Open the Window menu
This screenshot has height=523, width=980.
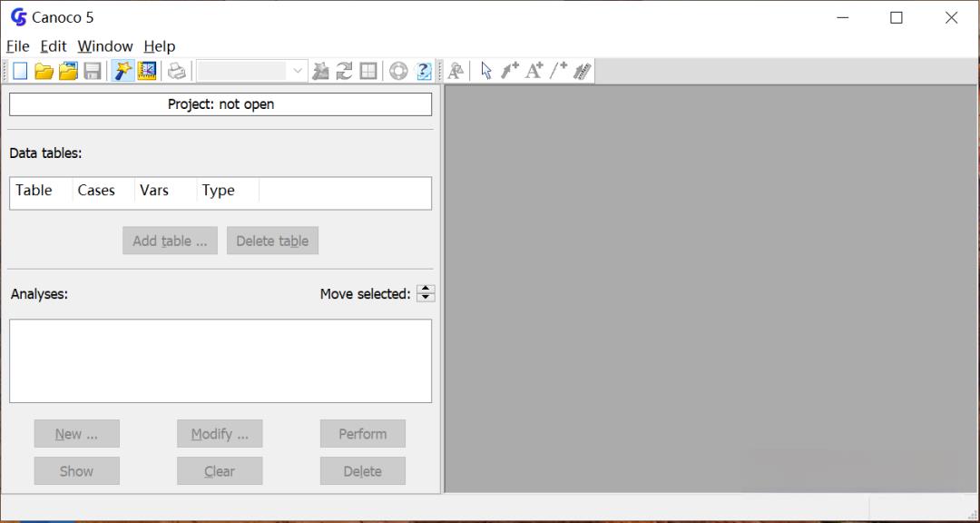pos(105,46)
